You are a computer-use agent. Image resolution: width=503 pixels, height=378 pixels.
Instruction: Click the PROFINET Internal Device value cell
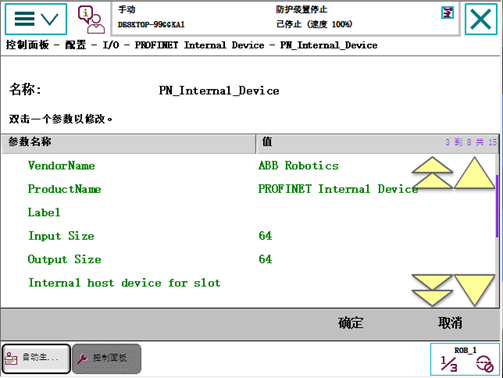click(338, 189)
